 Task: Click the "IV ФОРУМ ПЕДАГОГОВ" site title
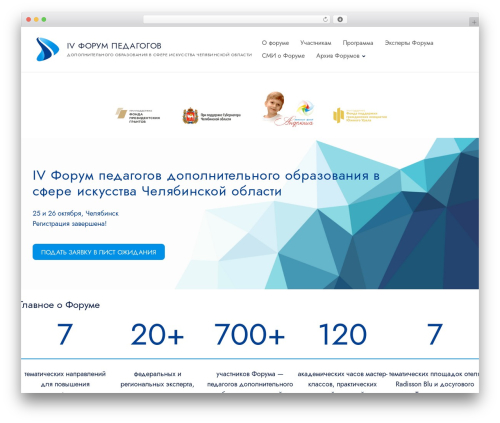[114, 46]
